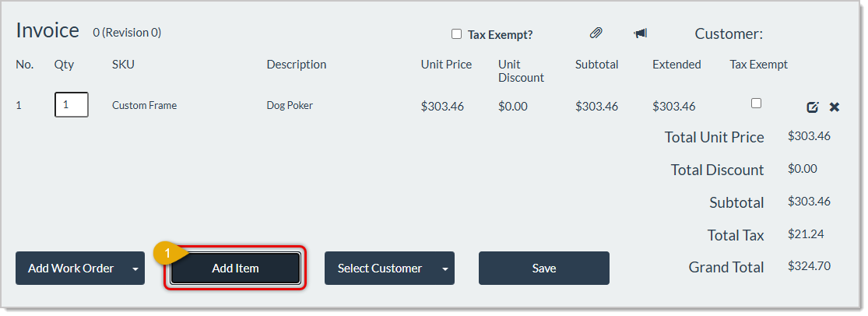Click the Grand Total amount $324.70
The height and width of the screenshot is (316, 868).
click(809, 266)
